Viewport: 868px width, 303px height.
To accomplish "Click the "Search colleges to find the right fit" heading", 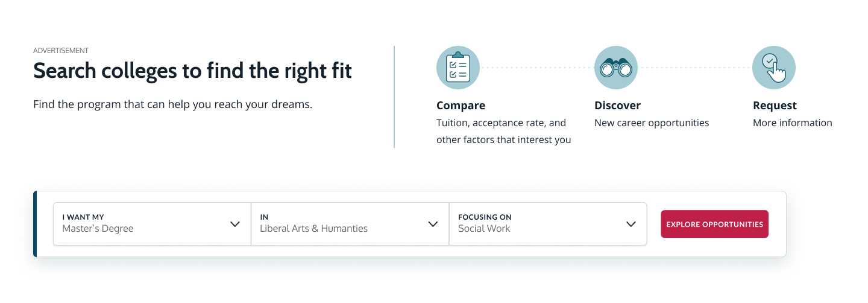I will tap(192, 71).
